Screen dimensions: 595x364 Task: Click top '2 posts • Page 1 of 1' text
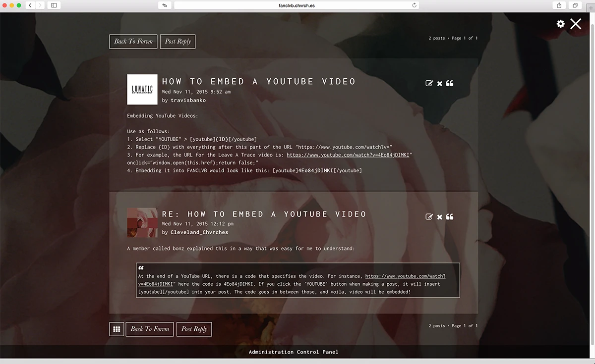click(453, 38)
